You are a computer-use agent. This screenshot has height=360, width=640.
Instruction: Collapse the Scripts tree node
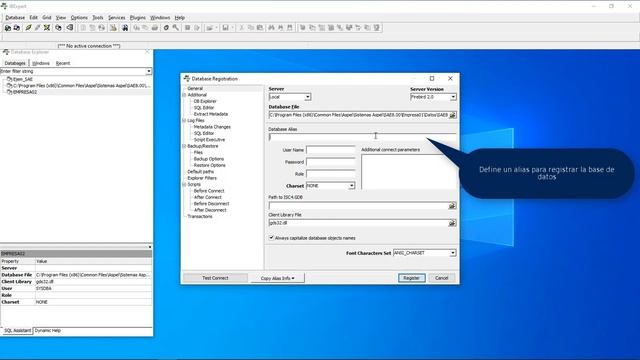(184, 184)
